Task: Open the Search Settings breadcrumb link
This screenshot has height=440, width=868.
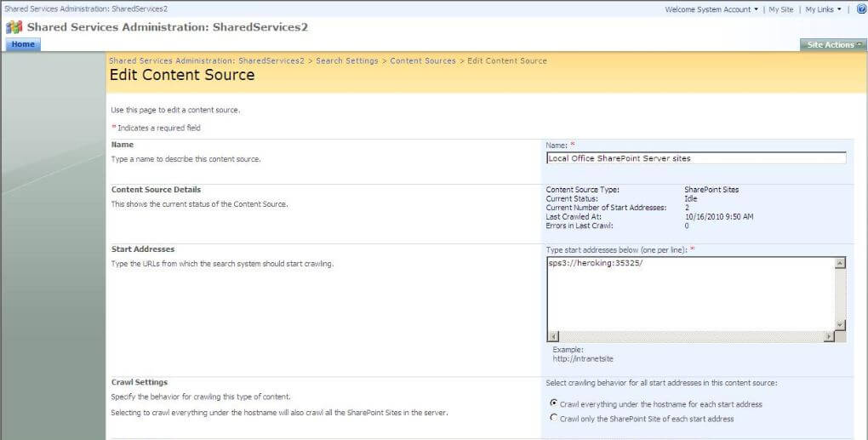Action: click(x=347, y=61)
